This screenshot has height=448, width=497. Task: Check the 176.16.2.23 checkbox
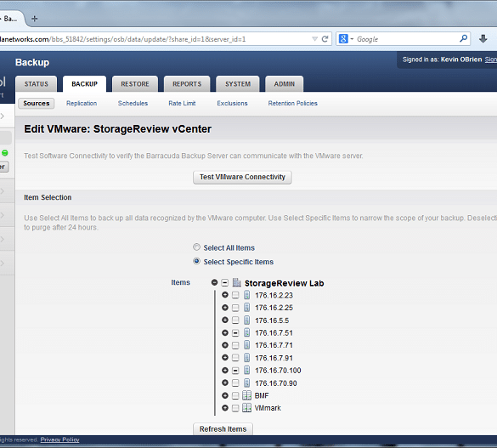coord(235,295)
